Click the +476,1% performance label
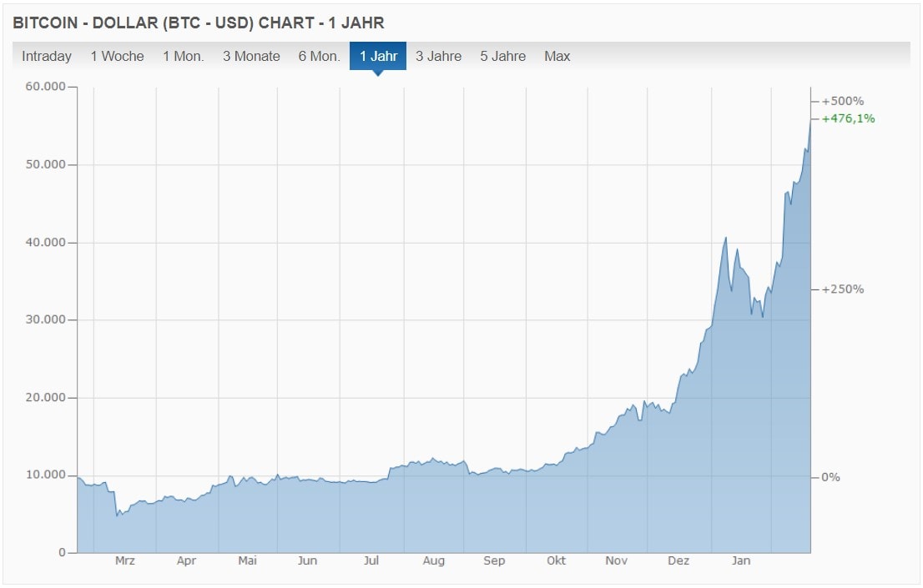The width and height of the screenshot is (923, 588). pyautogui.click(x=848, y=119)
